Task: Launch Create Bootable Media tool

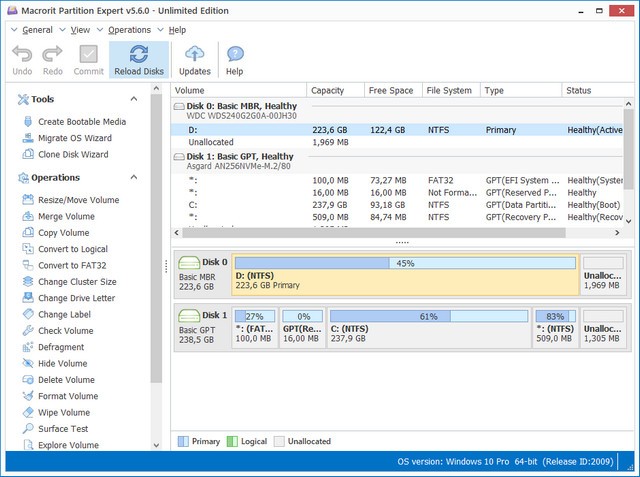Action: (x=81, y=122)
